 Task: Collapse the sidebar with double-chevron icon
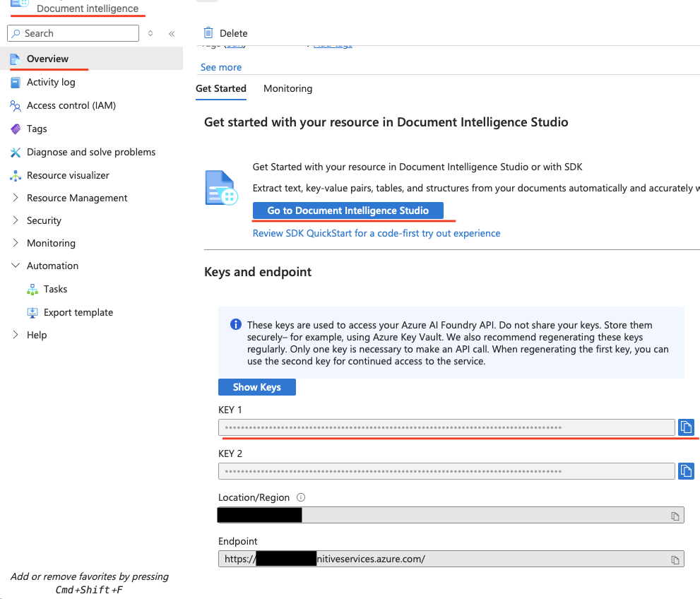(172, 33)
